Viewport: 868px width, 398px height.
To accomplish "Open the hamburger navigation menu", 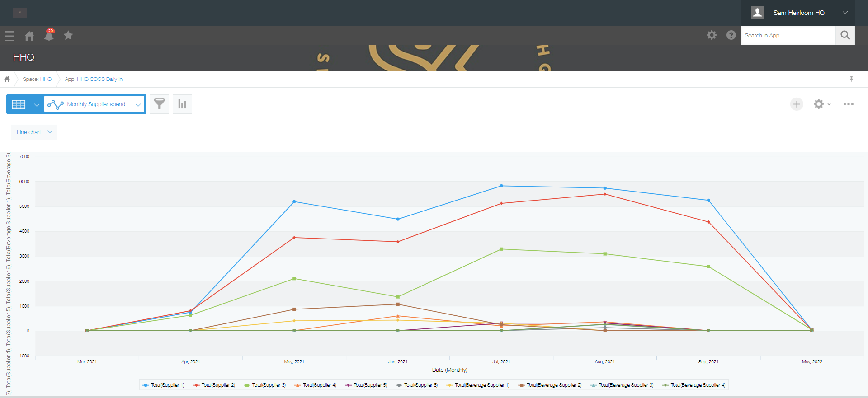I will click(x=9, y=36).
